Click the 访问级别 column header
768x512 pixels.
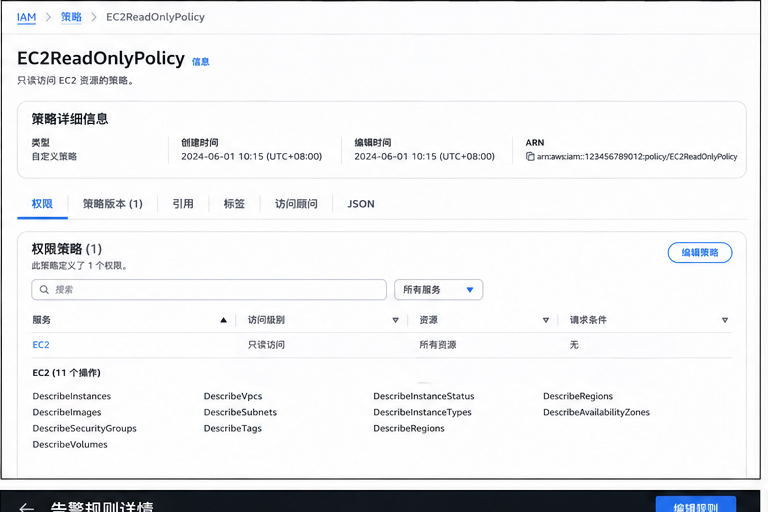point(266,320)
